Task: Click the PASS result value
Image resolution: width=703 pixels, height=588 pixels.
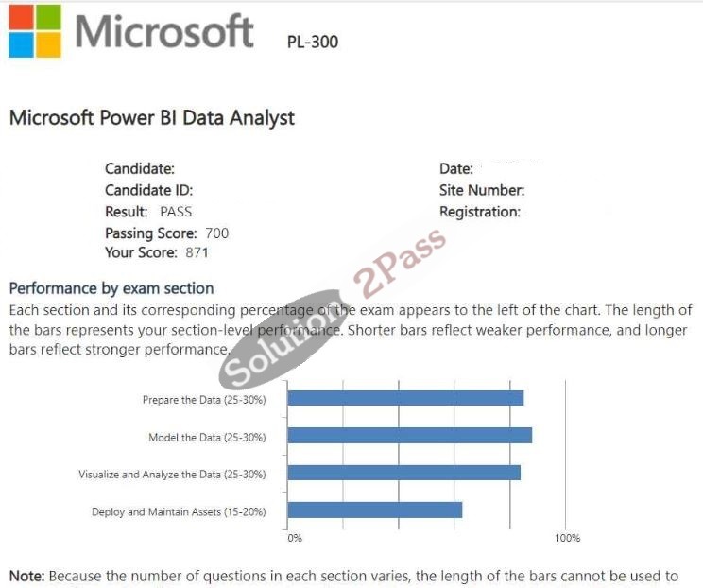Action: tap(176, 212)
